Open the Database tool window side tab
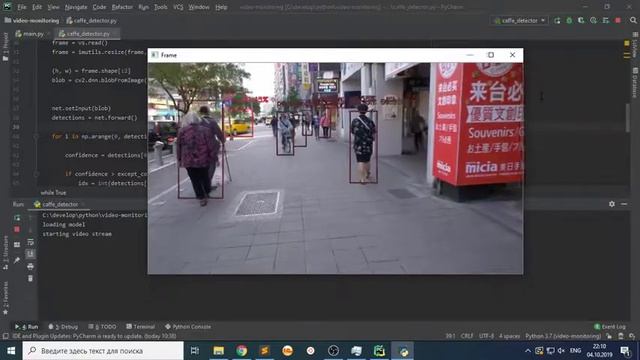This screenshot has height=360, width=640. [x=635, y=82]
